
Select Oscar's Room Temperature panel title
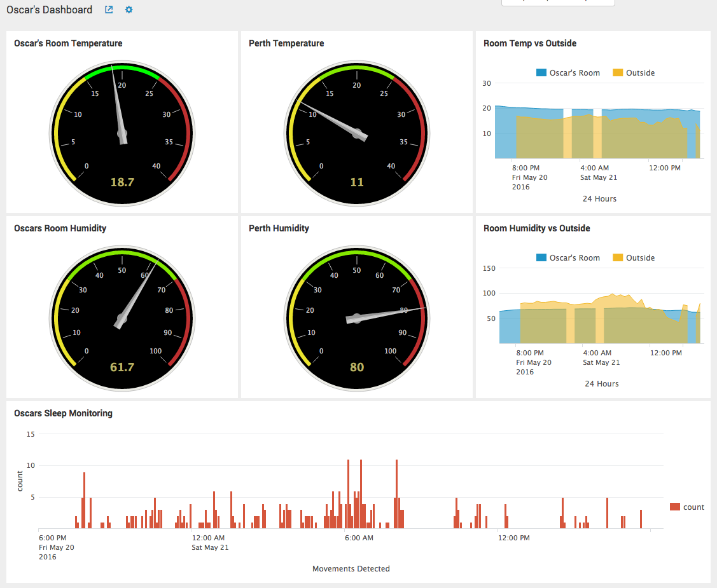pyautogui.click(x=68, y=43)
